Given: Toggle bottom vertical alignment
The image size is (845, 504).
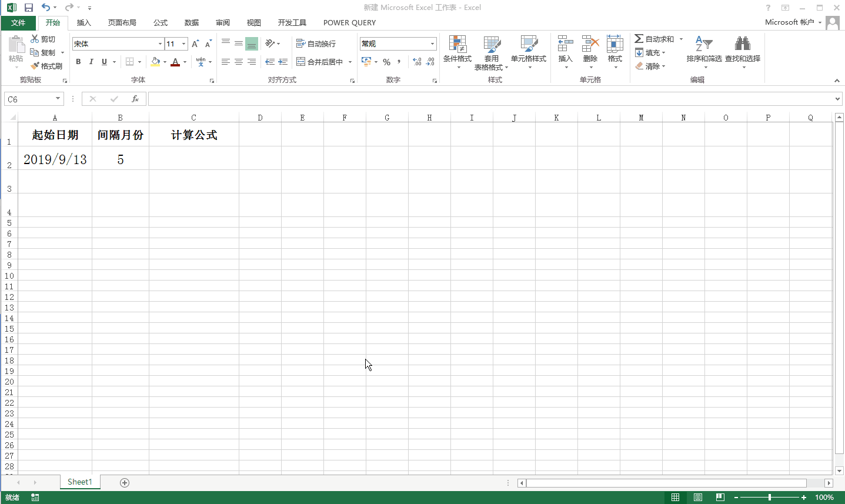Looking at the screenshot, I should [x=252, y=44].
